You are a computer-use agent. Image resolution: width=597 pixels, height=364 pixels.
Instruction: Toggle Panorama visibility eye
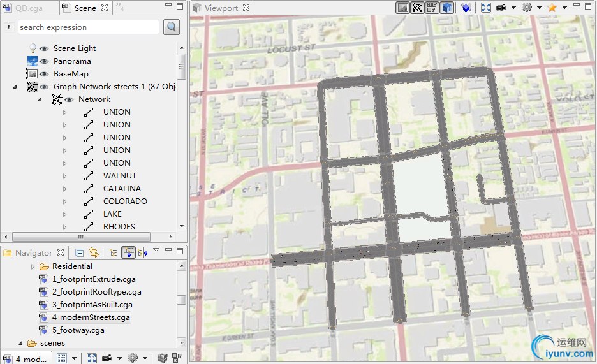pos(44,61)
